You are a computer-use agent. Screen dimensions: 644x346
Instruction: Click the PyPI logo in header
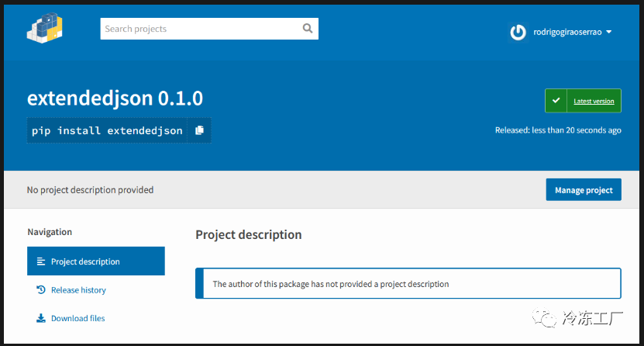(x=45, y=28)
